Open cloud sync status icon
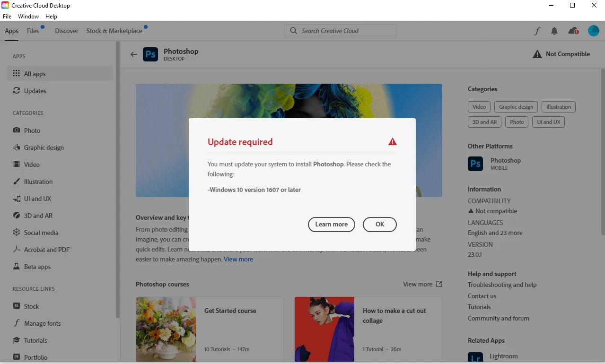Screen dimensions: 605x364 [573, 31]
